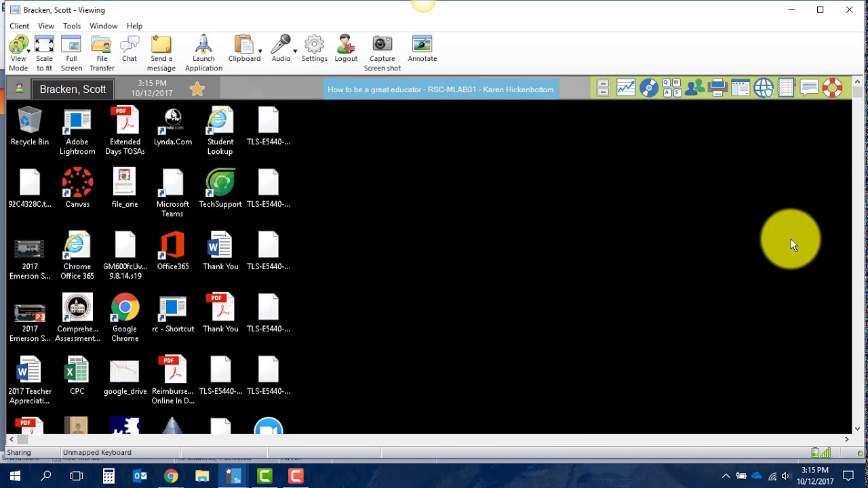The height and width of the screenshot is (488, 868).
Task: Click the lesson title banner
Action: click(x=441, y=89)
